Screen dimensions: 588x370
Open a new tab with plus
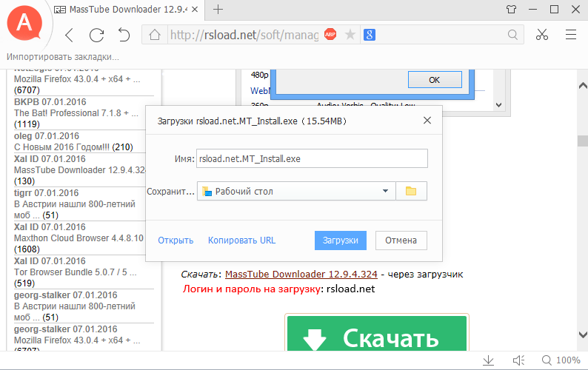click(x=218, y=10)
